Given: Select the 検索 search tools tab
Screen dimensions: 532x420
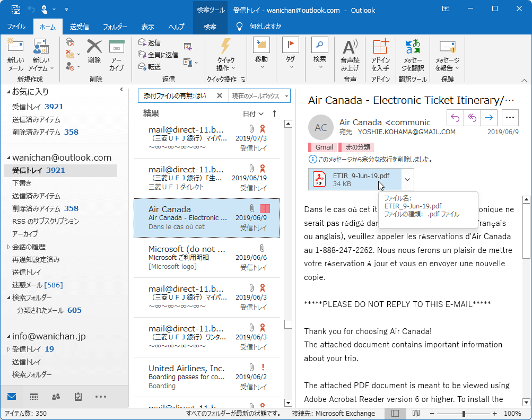Looking at the screenshot, I should click(210, 27).
